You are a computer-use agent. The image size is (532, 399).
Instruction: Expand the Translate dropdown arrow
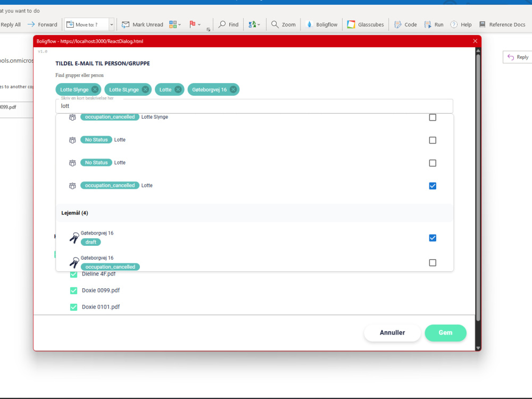tap(259, 24)
